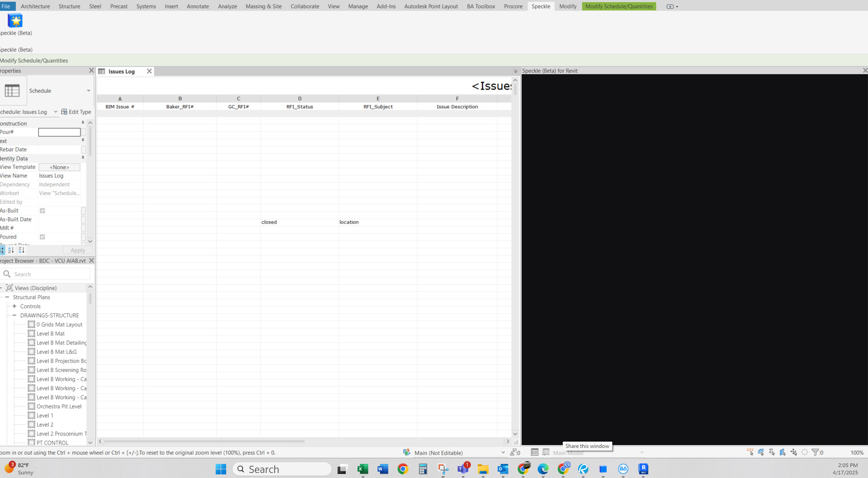This screenshot has height=478, width=868.
Task: Collapse the DRAWINGS-STRUCTURE tree node
Action: point(15,315)
